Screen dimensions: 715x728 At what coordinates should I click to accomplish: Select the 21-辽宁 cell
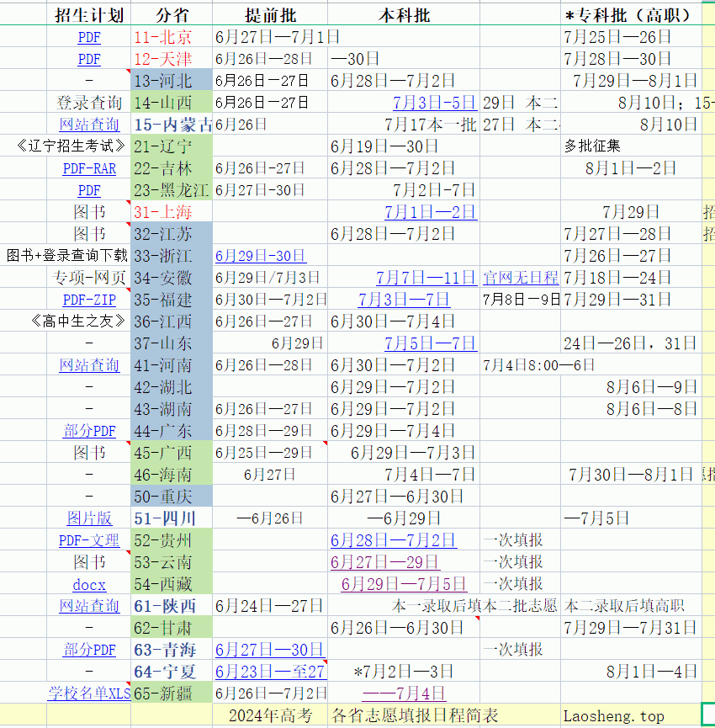[x=172, y=146]
